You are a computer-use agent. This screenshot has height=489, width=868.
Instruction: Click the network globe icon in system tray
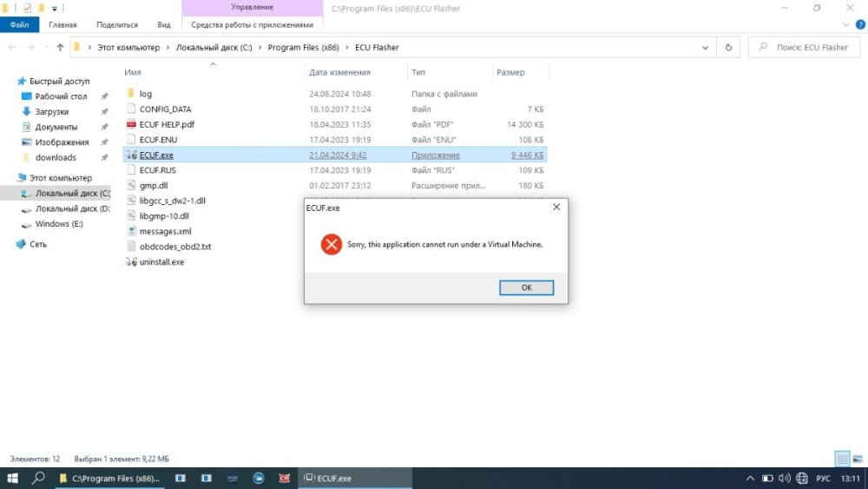pos(801,479)
